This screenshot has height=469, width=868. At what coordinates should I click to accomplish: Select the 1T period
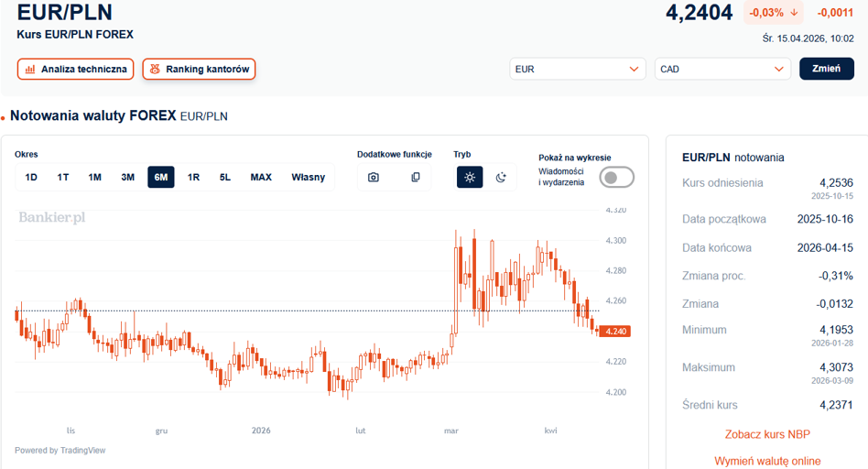click(63, 177)
